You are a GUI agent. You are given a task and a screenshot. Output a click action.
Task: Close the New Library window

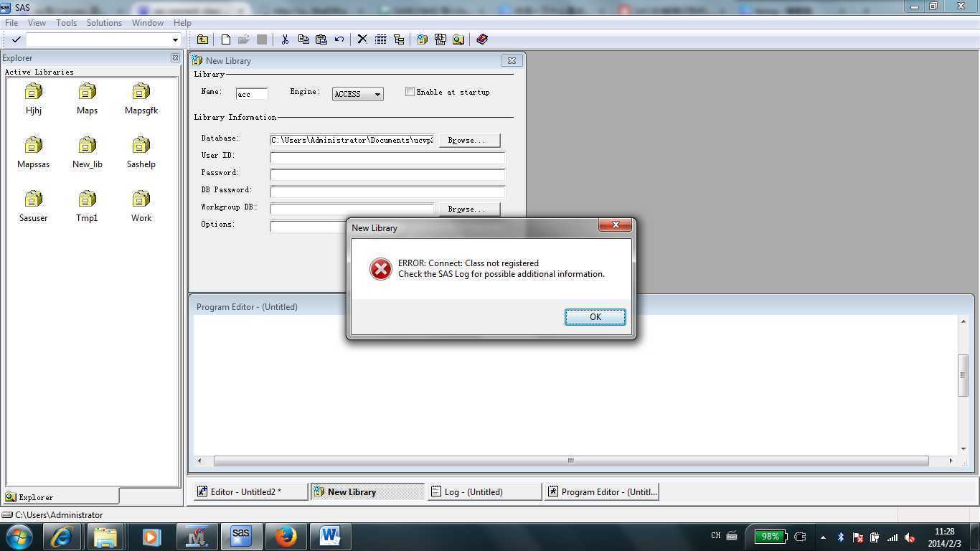pyautogui.click(x=512, y=61)
